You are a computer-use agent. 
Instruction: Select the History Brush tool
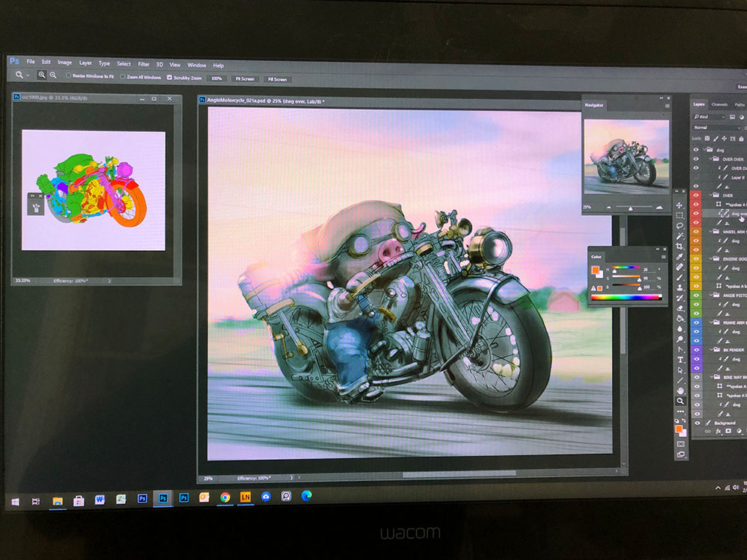680,298
